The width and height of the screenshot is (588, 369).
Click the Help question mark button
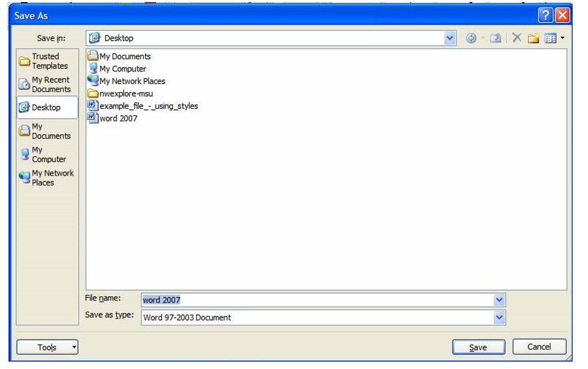545,15
